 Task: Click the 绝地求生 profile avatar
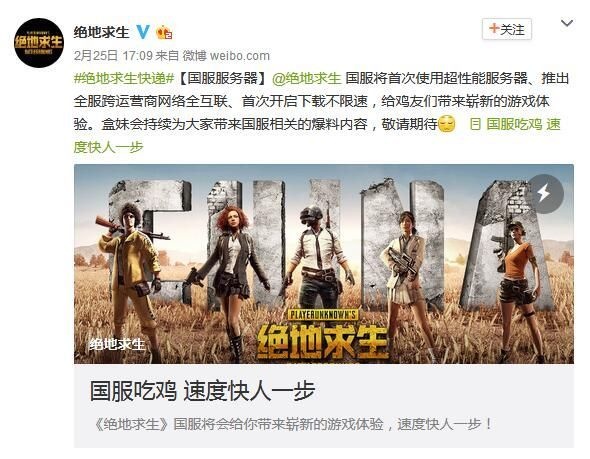pos(39,43)
